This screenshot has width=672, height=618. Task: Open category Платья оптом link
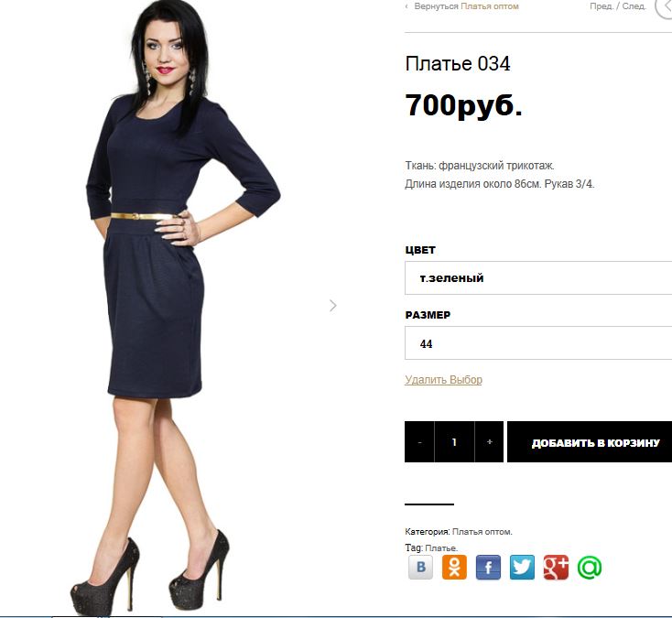click(x=482, y=532)
